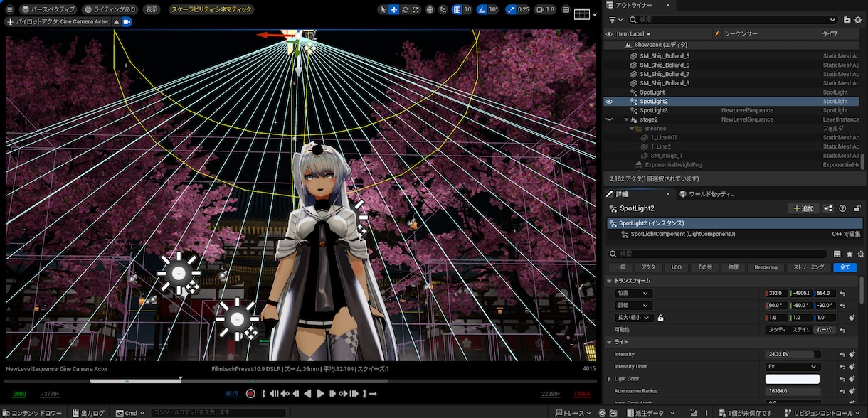Open the 回転 type dropdown
The width and height of the screenshot is (868, 418).
(633, 306)
